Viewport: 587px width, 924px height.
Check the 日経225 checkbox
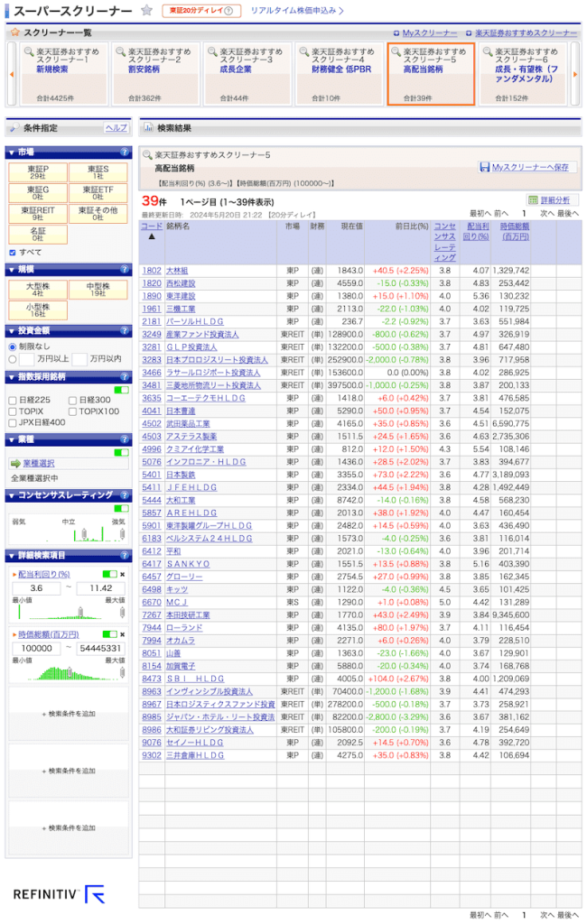(13, 400)
